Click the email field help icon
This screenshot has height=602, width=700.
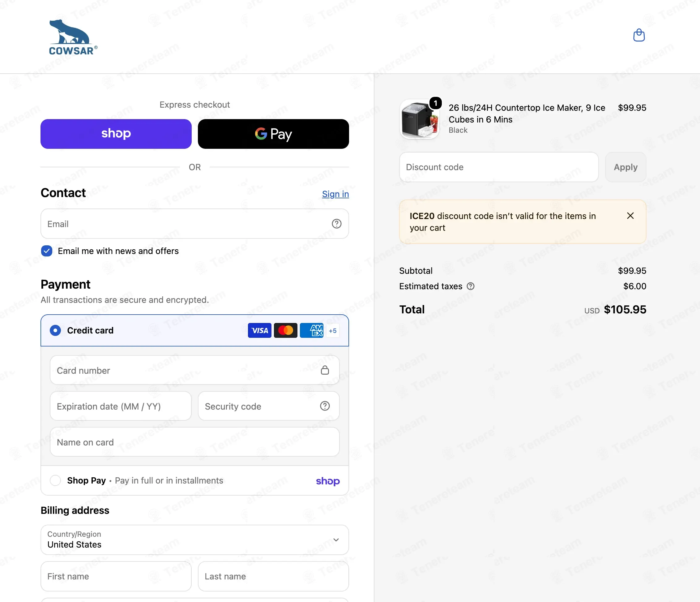coord(336,224)
